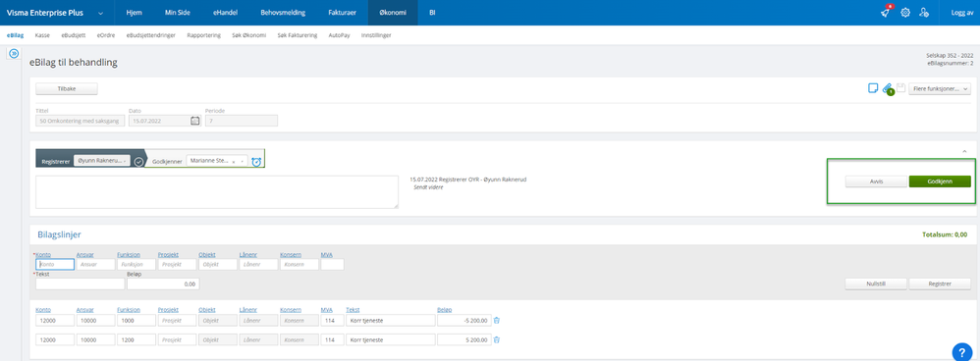
Task: Click Funksjon link above the entry field
Action: pos(128,255)
